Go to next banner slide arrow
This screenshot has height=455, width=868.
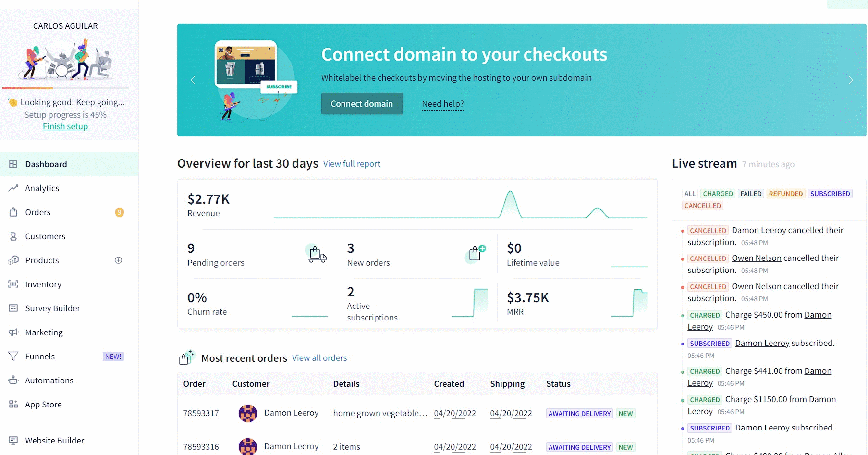(x=851, y=80)
